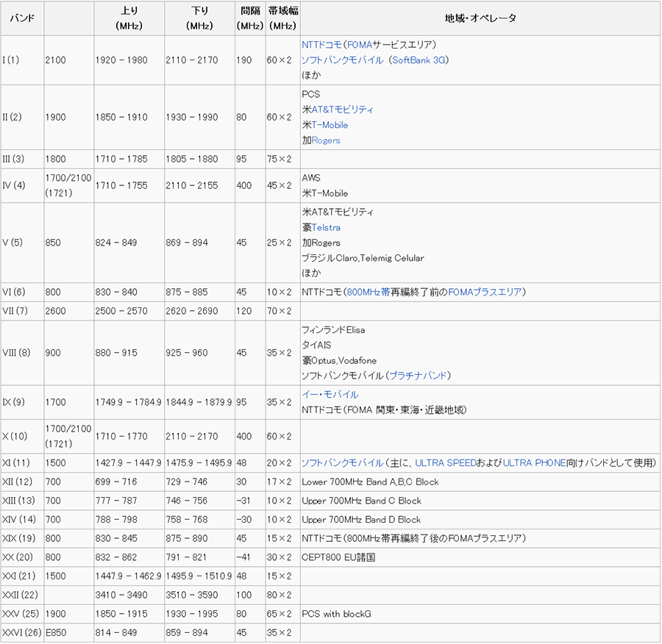
Task: Select the spacing value -41
Action: click(243, 557)
